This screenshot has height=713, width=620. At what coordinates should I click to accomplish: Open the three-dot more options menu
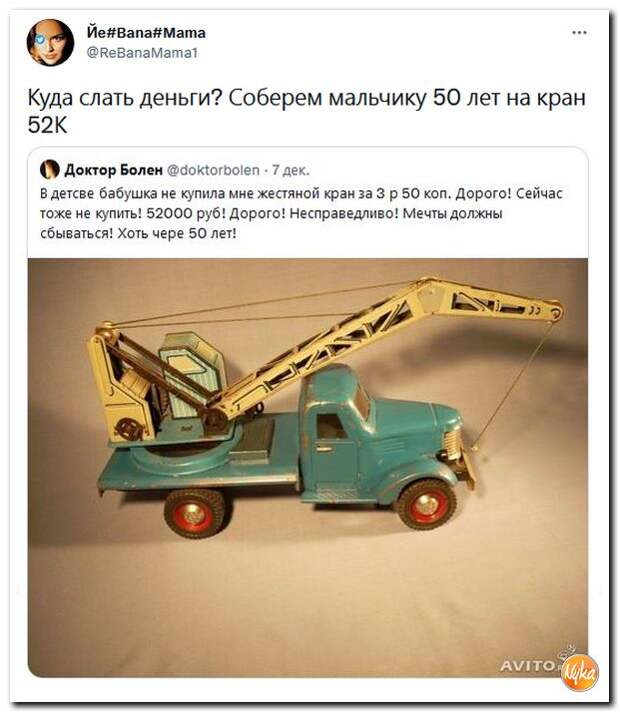579,33
